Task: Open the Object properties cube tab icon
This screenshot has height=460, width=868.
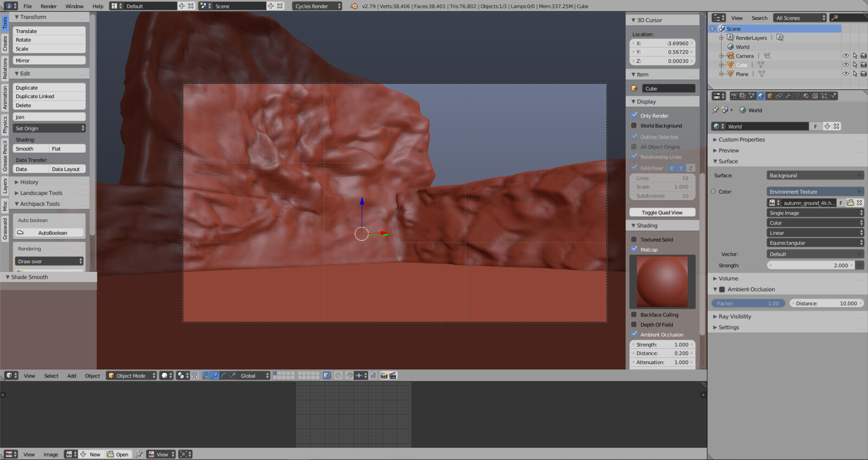Action: click(770, 96)
